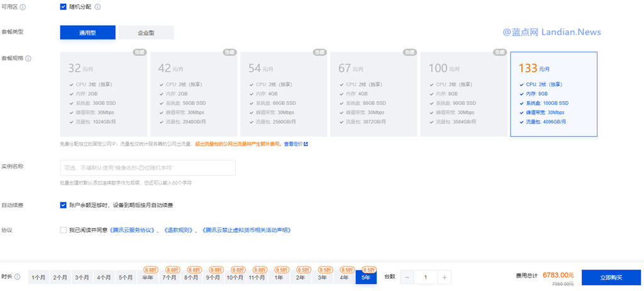Click the external link icon after 查看定价

tap(306, 144)
